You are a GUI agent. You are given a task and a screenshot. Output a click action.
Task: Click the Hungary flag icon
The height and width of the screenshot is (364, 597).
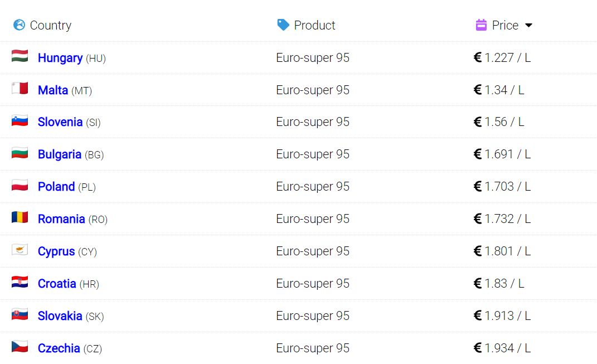20,56
